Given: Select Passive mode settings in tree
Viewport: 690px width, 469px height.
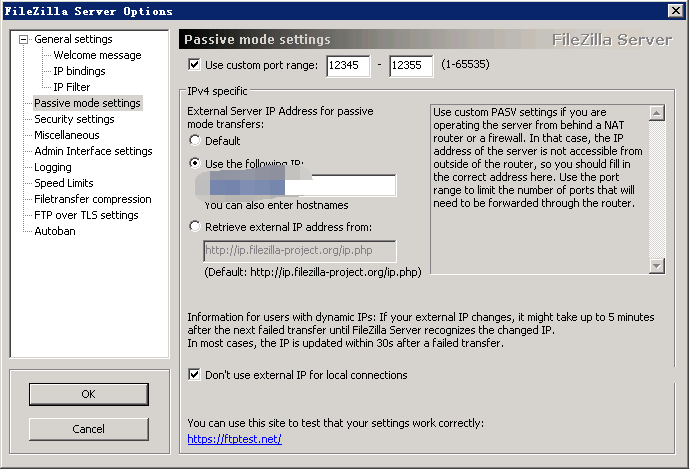Looking at the screenshot, I should point(88,103).
